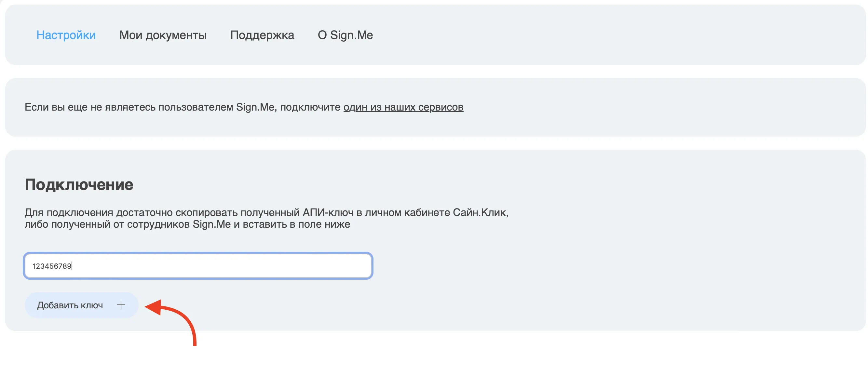Image resolution: width=868 pixels, height=376 pixels.
Task: Open the Настройки tab
Action: pyautogui.click(x=66, y=35)
